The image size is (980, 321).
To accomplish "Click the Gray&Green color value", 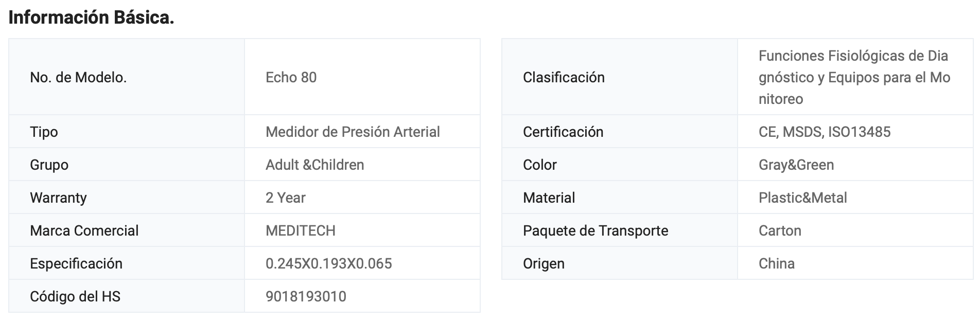I will [x=796, y=165].
